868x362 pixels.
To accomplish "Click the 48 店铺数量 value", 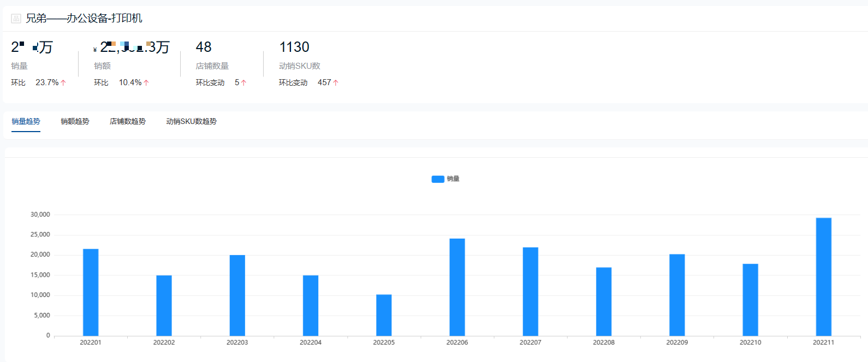I will [x=204, y=48].
